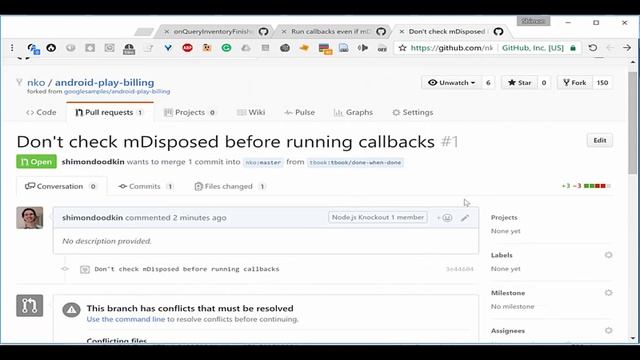640x360 pixels.
Task: Click the Projects sidebar heading
Action: pyautogui.click(x=504, y=218)
